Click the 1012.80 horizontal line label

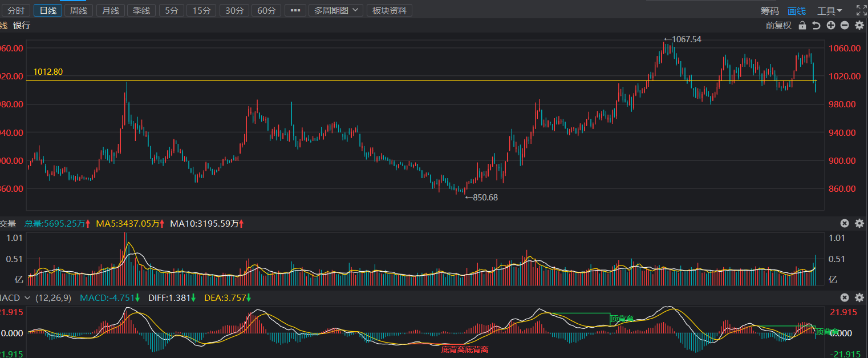(48, 72)
